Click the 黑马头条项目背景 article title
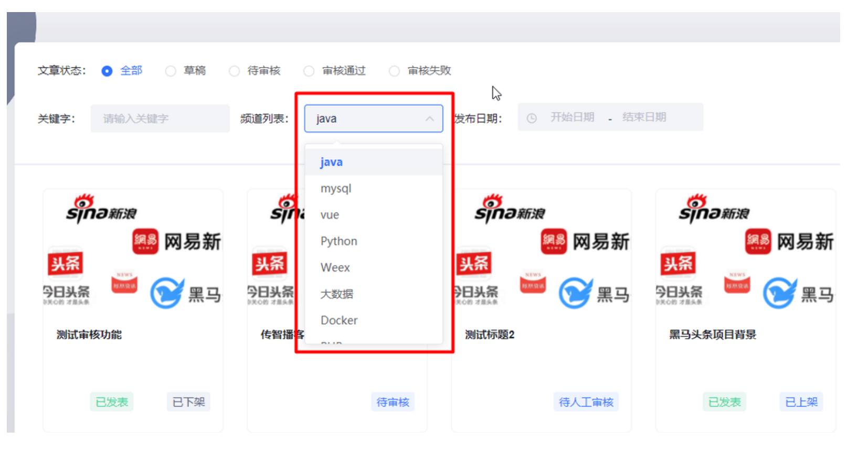This screenshot has height=452, width=868. [x=713, y=335]
